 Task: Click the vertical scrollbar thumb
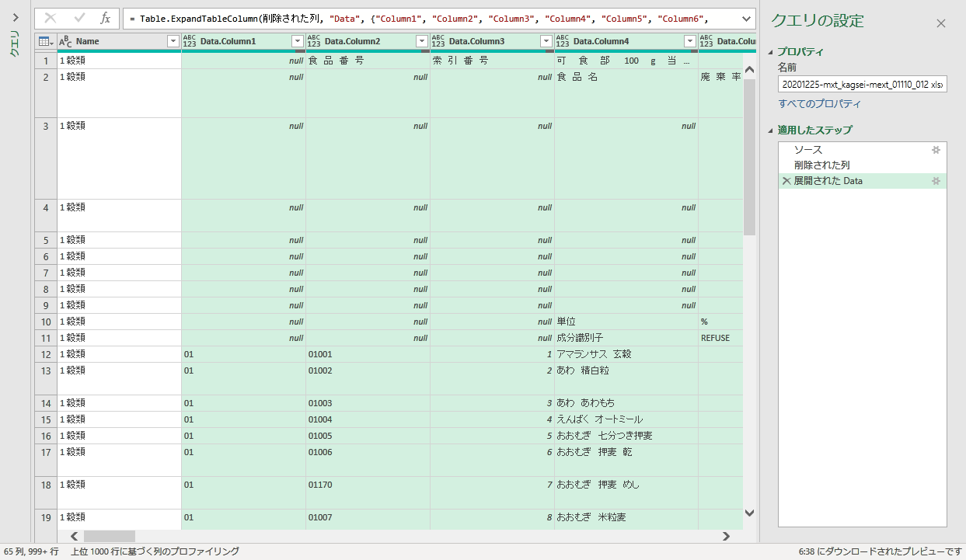point(749,157)
